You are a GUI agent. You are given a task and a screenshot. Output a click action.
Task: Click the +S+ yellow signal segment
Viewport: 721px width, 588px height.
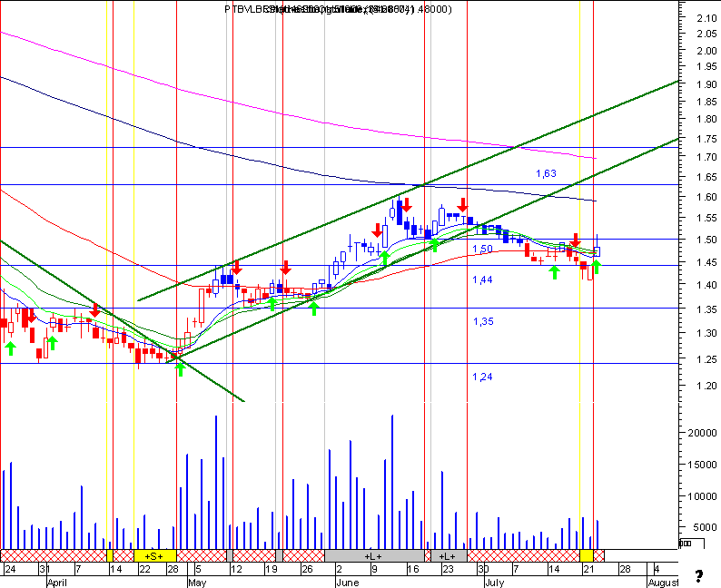[x=155, y=556]
